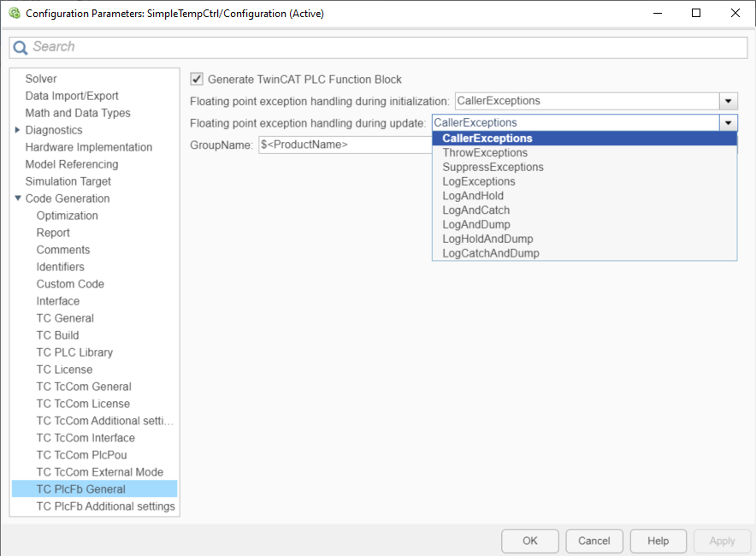The image size is (756, 556).
Task: Select TC TcCom PlcPou
Action: click(81, 455)
